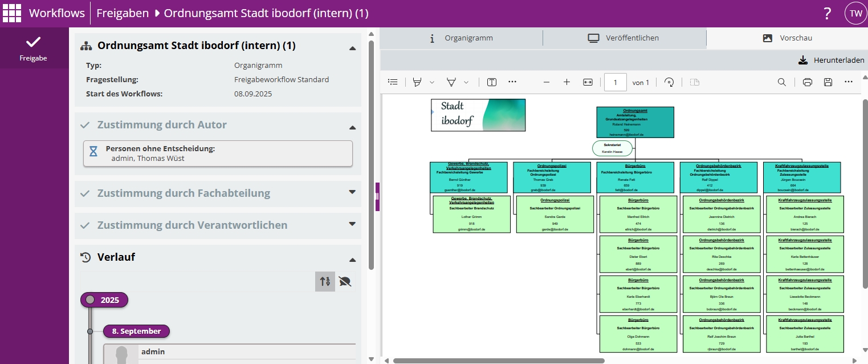Click the hourglass pending decision icon
868x364 pixels.
click(x=93, y=152)
